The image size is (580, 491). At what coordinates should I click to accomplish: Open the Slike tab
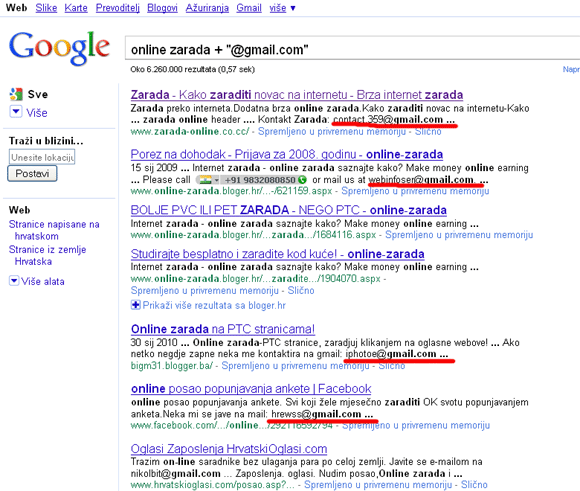point(46,8)
